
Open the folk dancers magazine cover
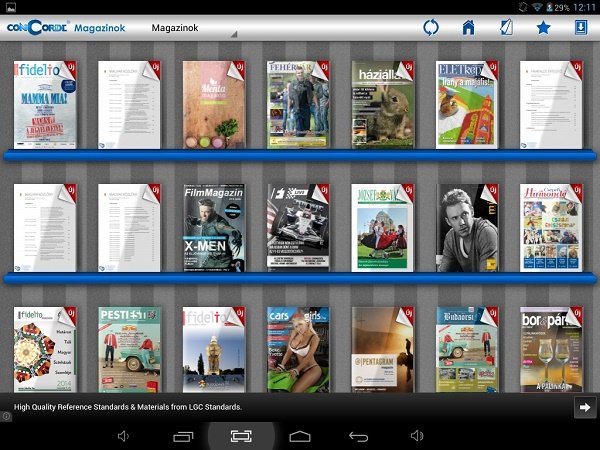tap(383, 228)
